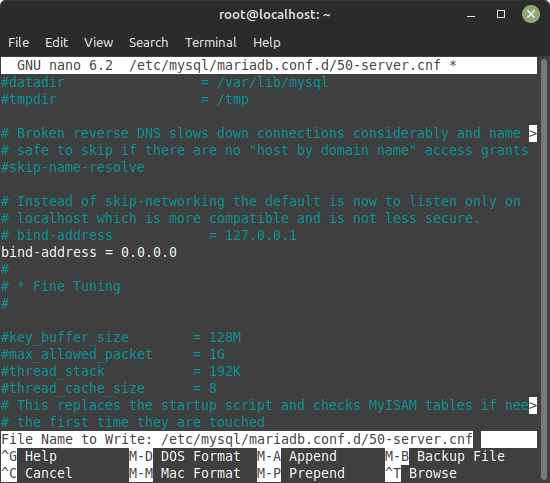This screenshot has width=550, height=483.
Task: Open the View menu
Action: click(99, 42)
